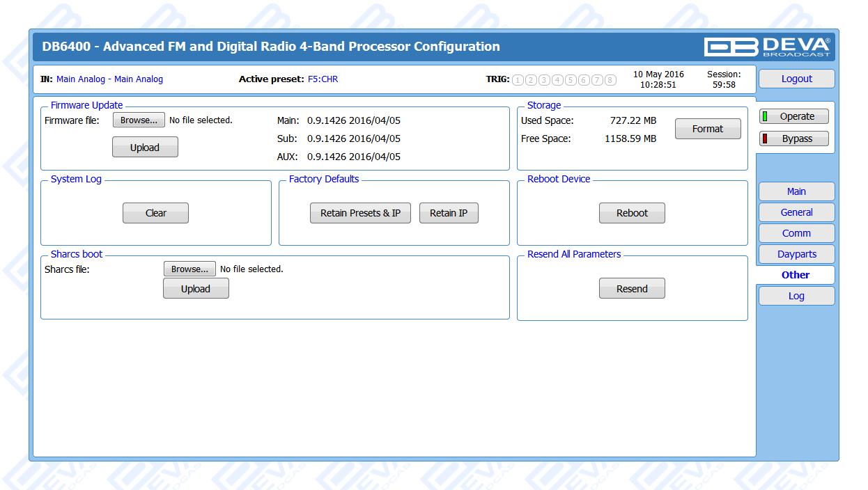This screenshot has height=490, width=868.
Task: Browse for a firmware file
Action: 139,120
